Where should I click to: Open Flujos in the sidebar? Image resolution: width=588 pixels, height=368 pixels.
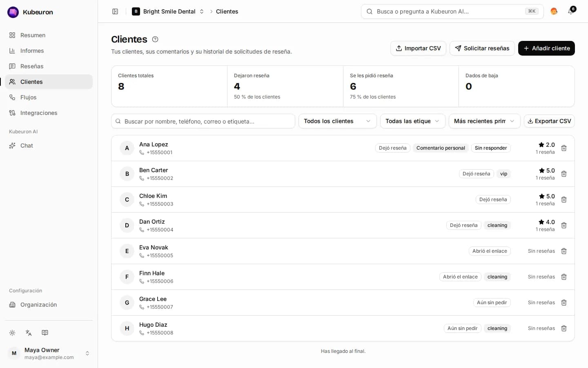point(49,97)
